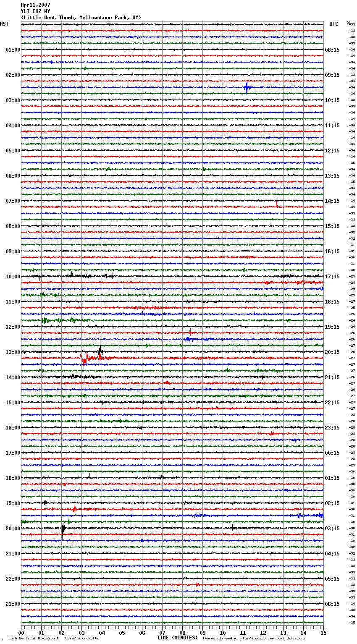This screenshot has height=644, width=357.
Task: Click the 11:15 UTC time label
Action: point(332,126)
